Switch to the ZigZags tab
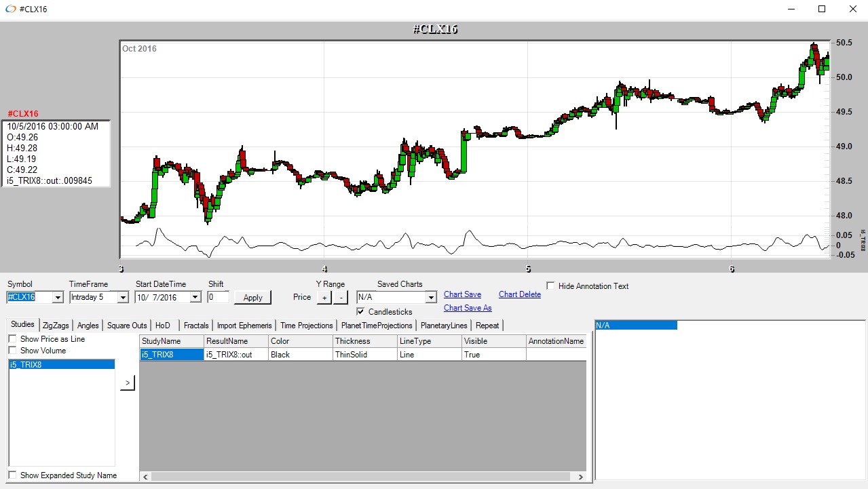Screen dimensions: 868x489 (56, 326)
